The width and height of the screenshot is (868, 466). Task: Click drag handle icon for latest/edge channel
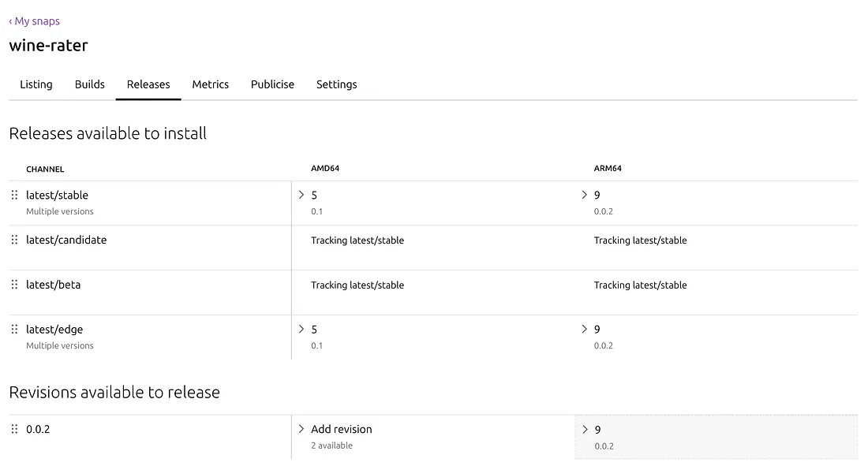pos(14,330)
